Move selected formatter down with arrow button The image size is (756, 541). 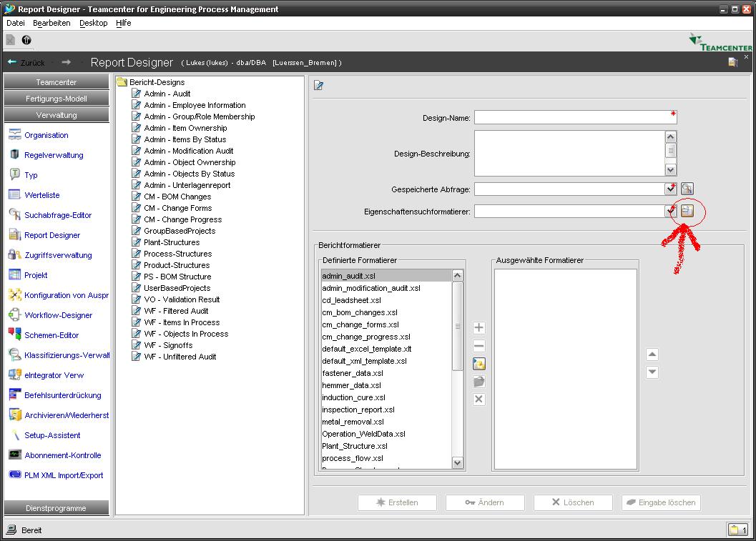(652, 372)
